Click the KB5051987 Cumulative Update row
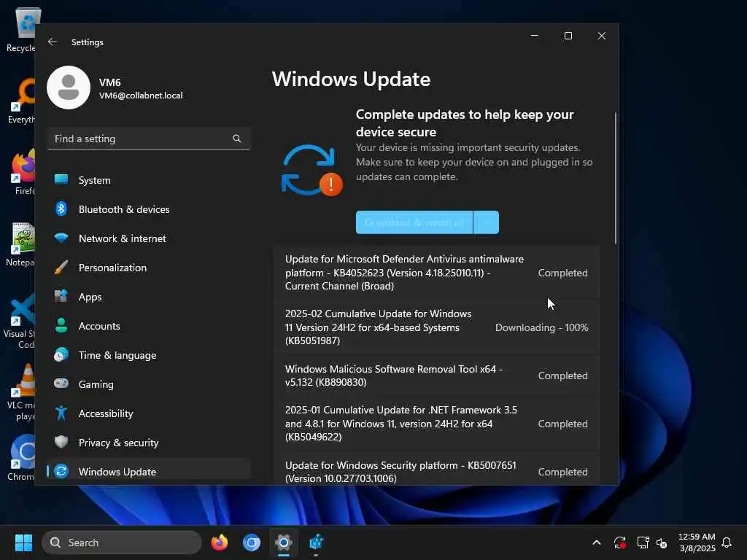The width and height of the screenshot is (747, 560). point(436,327)
